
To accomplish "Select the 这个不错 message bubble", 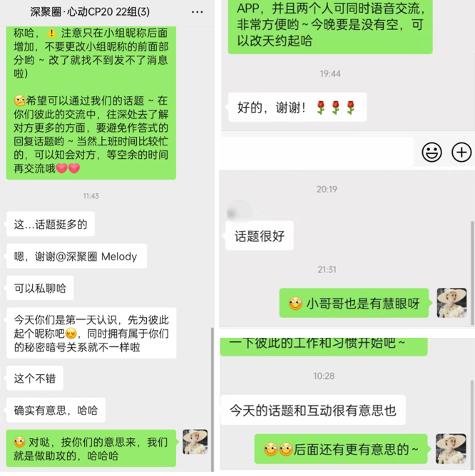I will (x=35, y=378).
